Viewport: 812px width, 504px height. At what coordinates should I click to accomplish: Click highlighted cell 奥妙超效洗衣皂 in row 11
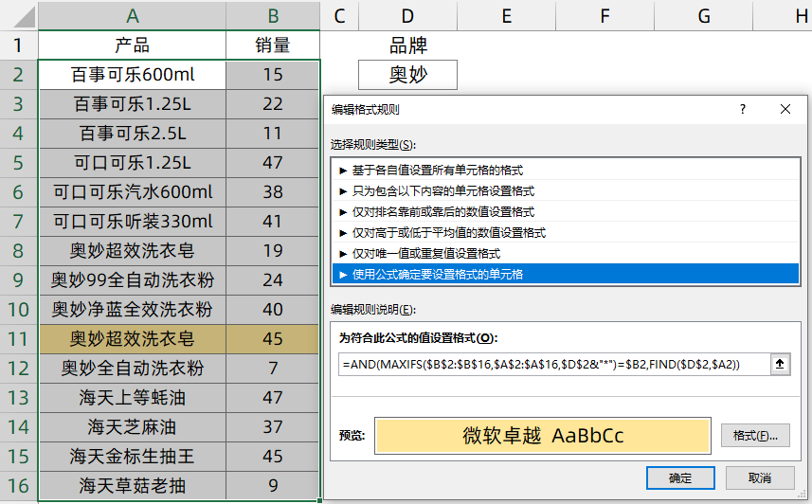click(132, 339)
